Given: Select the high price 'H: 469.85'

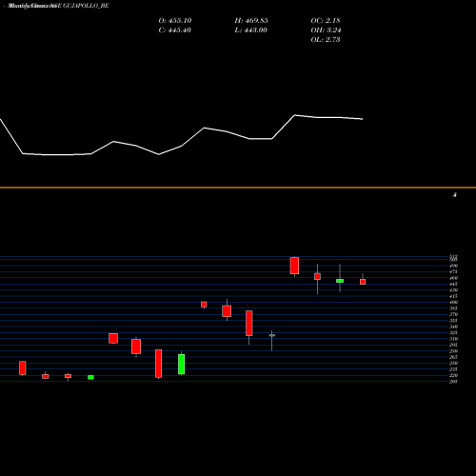Looking at the screenshot, I should (251, 21).
